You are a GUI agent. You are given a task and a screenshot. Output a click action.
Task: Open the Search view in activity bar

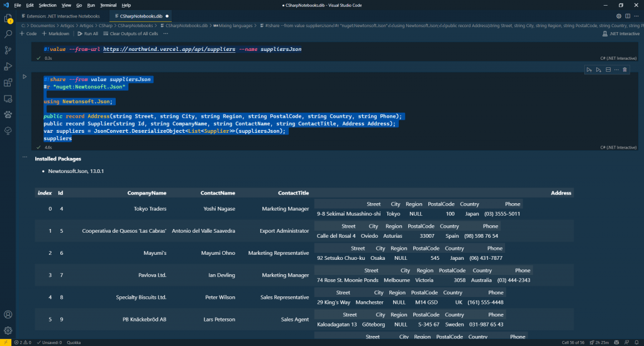tap(8, 35)
